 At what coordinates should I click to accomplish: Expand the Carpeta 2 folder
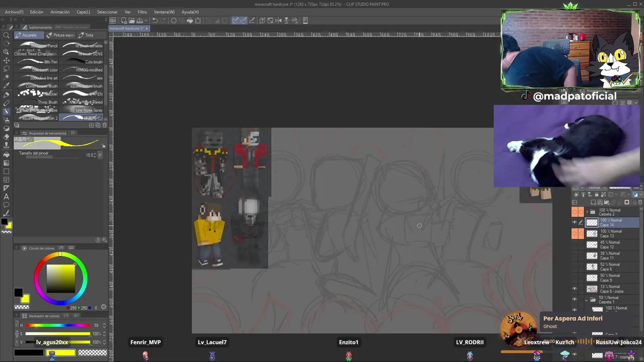(x=587, y=212)
